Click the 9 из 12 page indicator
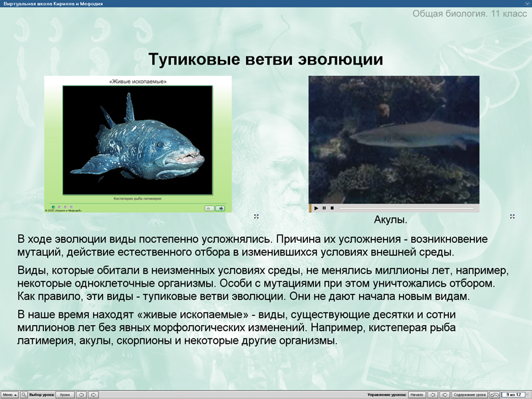This screenshot has height=399, width=532. (x=512, y=394)
